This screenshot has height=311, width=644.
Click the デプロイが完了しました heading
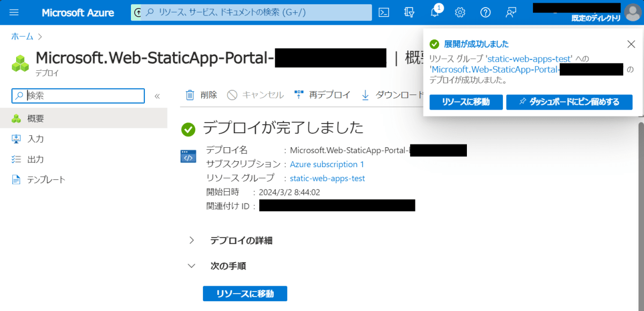(283, 128)
